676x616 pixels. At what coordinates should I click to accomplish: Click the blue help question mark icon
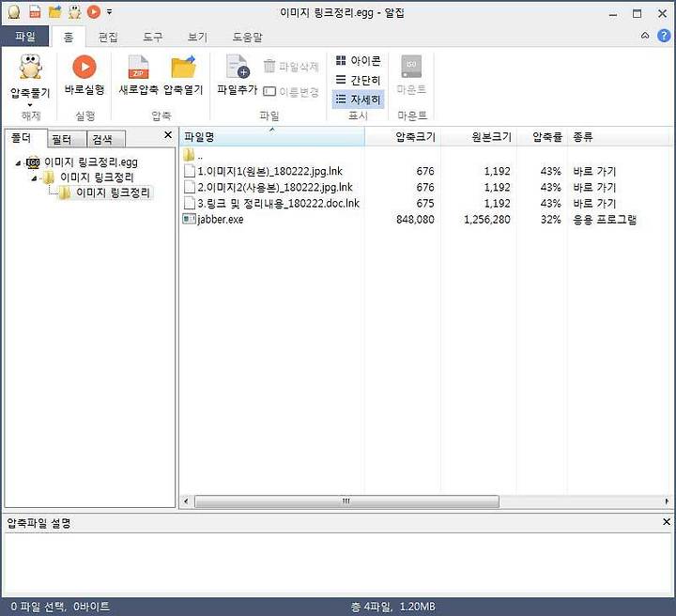(664, 36)
